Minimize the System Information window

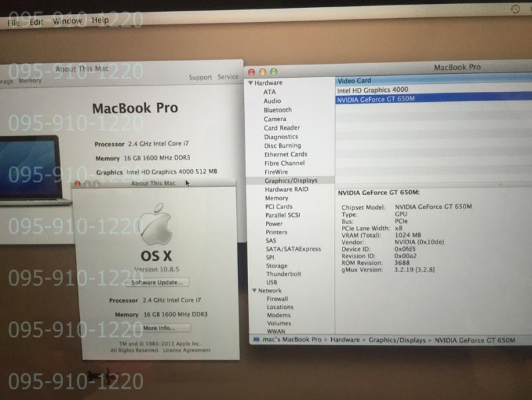pos(263,72)
